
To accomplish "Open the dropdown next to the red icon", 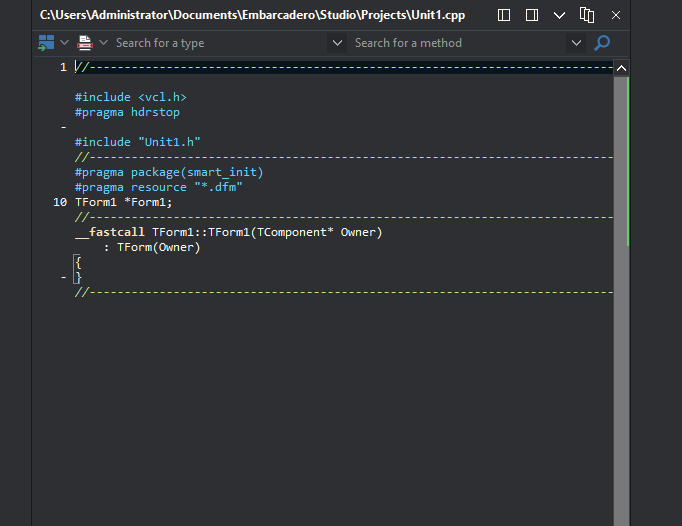I will (x=104, y=43).
